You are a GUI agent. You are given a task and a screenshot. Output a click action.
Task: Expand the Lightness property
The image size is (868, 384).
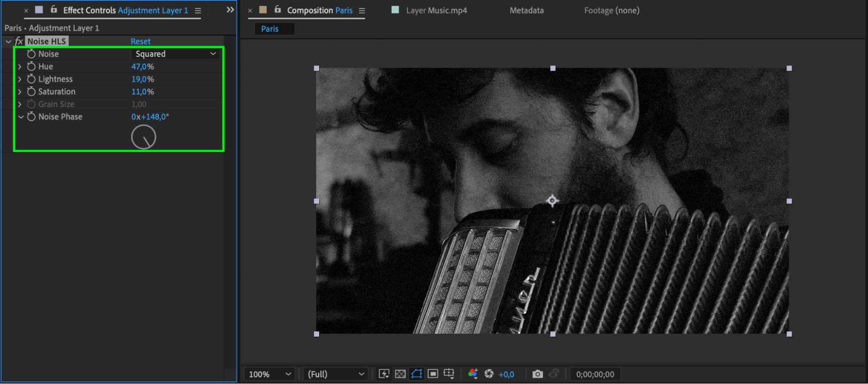tap(20, 79)
